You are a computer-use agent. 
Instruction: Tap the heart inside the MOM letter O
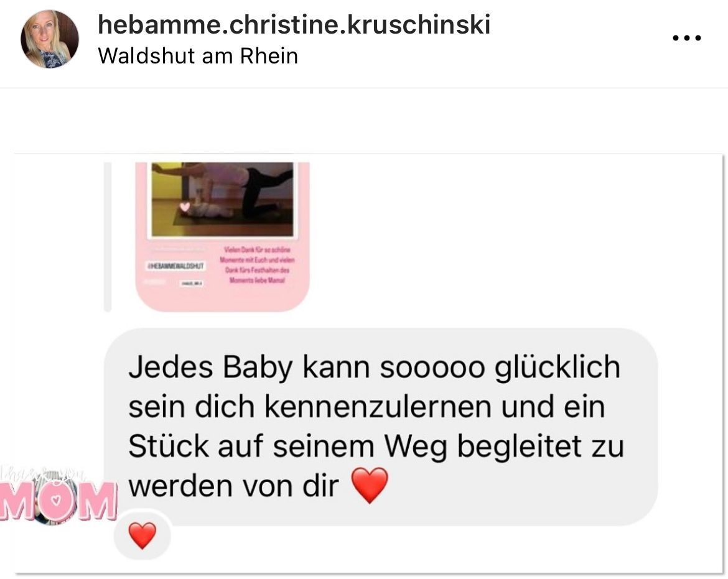click(x=56, y=501)
